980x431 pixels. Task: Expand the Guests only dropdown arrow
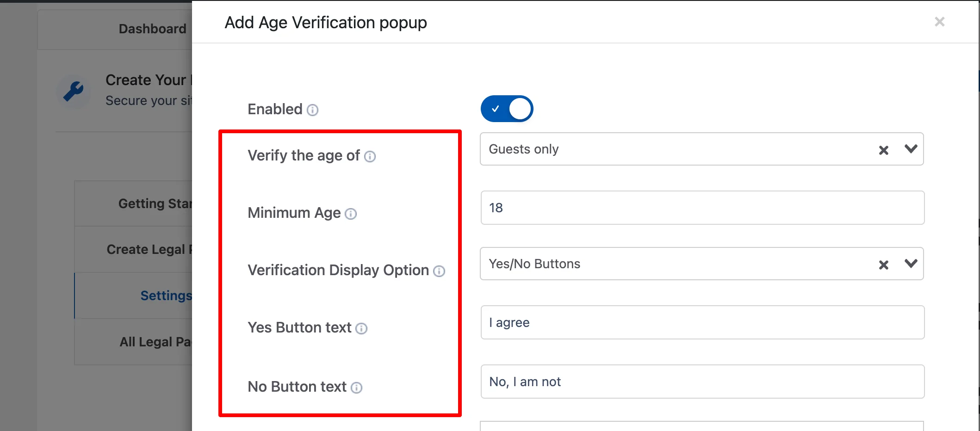[x=911, y=149]
